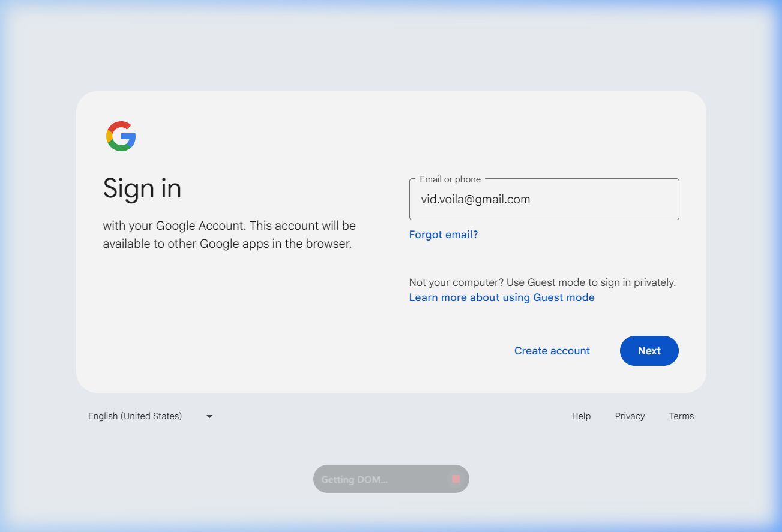Viewport: 782px width, 532px height.
Task: Open the Terms footer link
Action: 681,416
